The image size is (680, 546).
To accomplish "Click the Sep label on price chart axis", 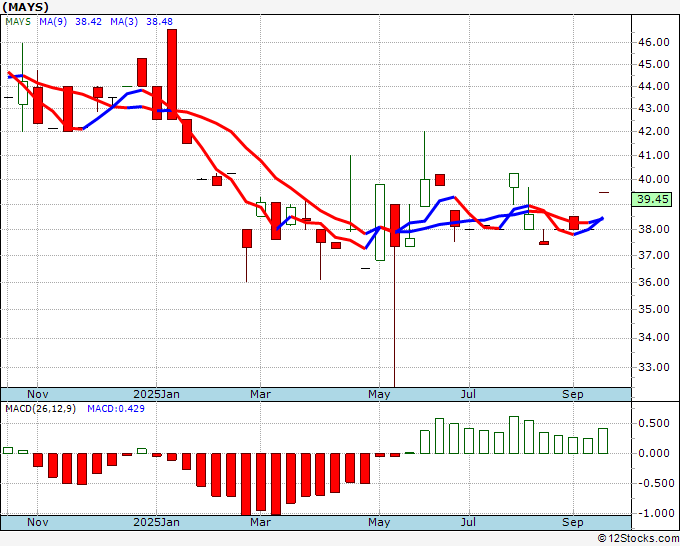I will [573, 394].
